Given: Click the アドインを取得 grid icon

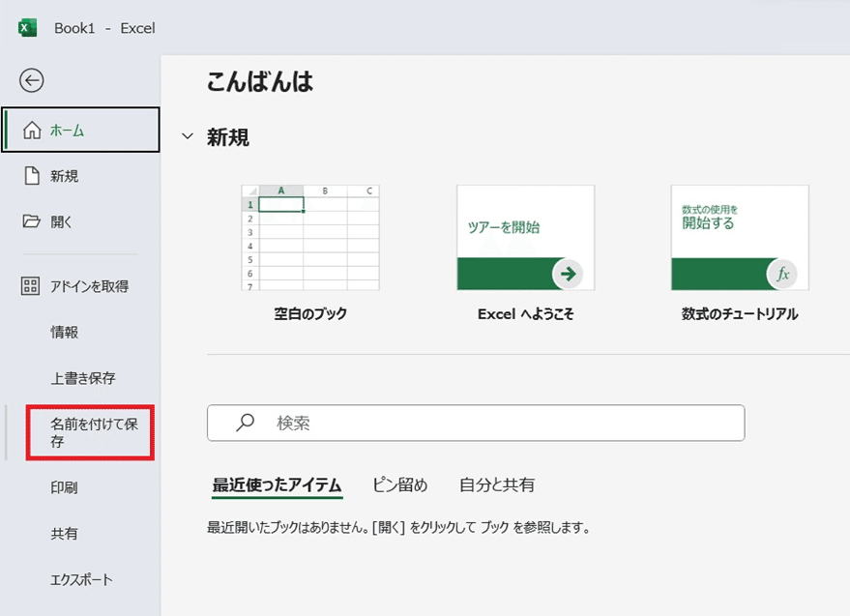Looking at the screenshot, I should click(x=30, y=286).
